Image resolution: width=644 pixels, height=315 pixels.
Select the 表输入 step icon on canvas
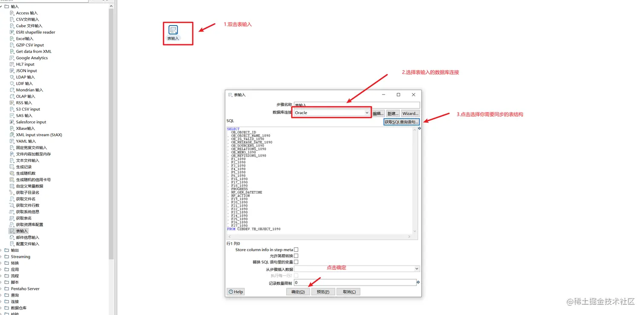pyautogui.click(x=173, y=30)
